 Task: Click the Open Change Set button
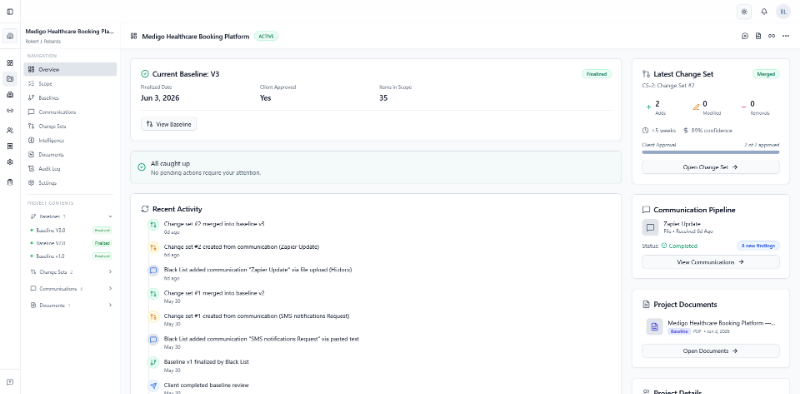710,167
